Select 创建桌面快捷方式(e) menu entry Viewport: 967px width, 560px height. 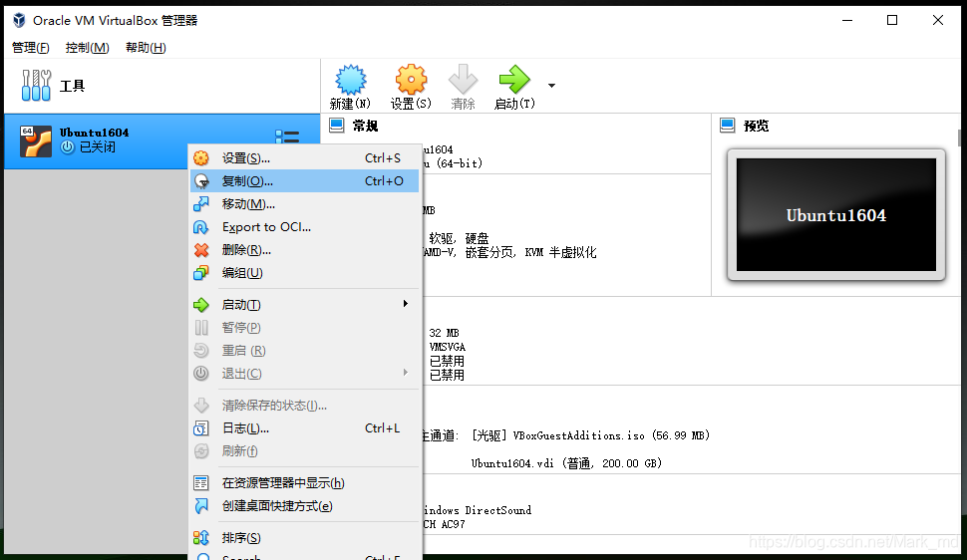[305, 506]
